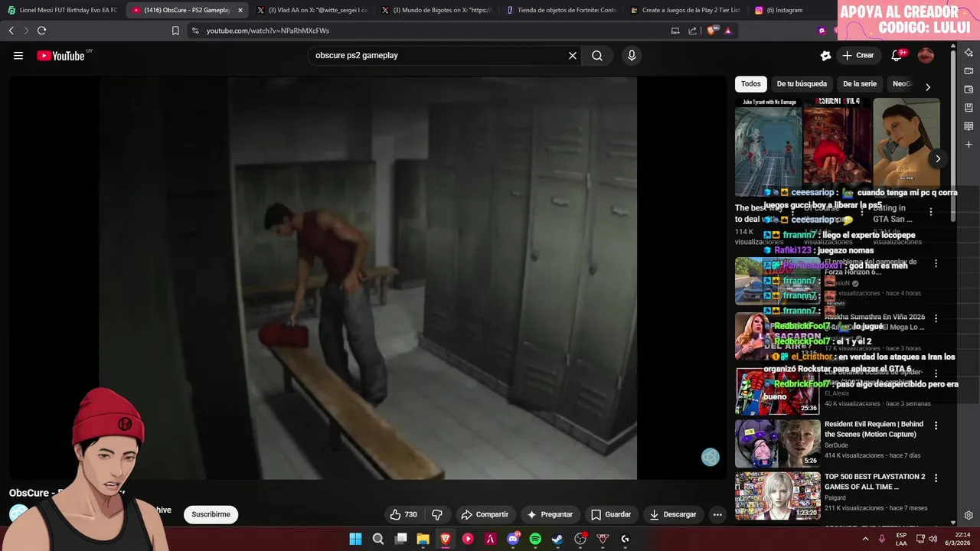Dislike the video
980x551 pixels.
pos(437,514)
